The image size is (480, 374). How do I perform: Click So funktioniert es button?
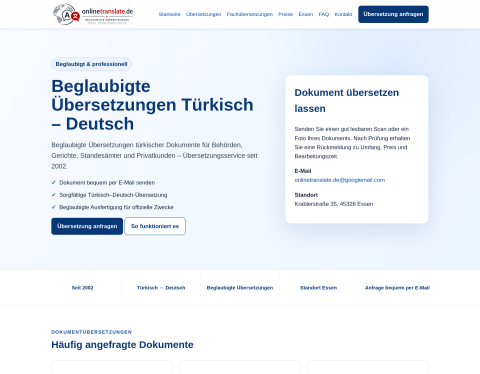155,226
